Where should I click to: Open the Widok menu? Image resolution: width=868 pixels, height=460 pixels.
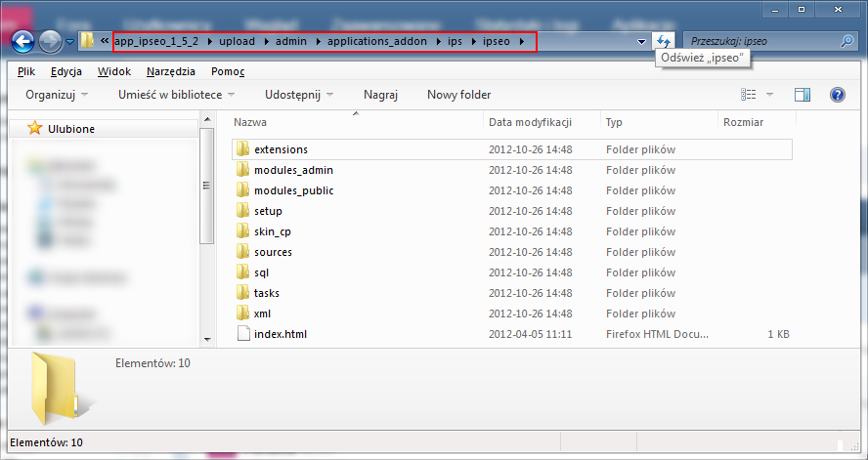[114, 71]
